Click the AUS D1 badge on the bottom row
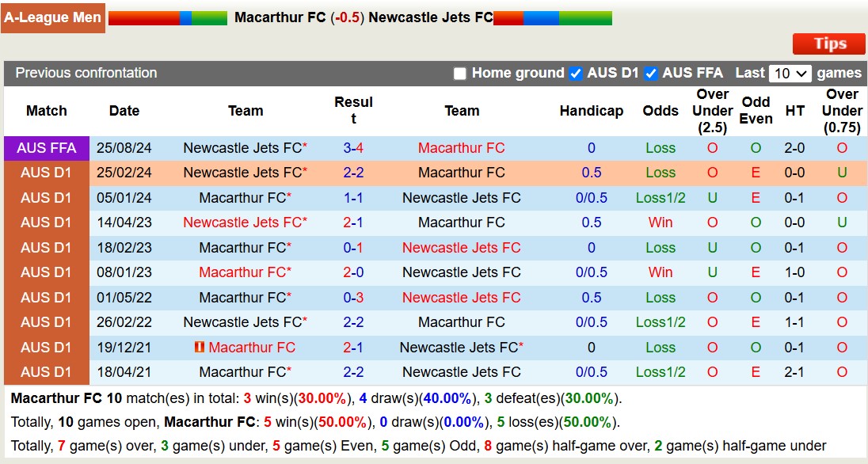Image resolution: width=868 pixels, height=464 pixels. pos(46,372)
